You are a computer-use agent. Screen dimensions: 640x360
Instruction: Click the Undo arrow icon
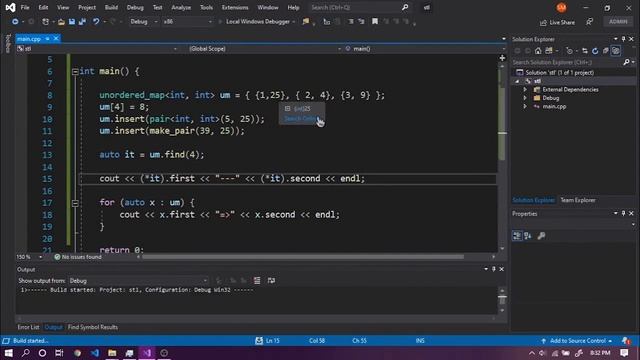point(96,22)
